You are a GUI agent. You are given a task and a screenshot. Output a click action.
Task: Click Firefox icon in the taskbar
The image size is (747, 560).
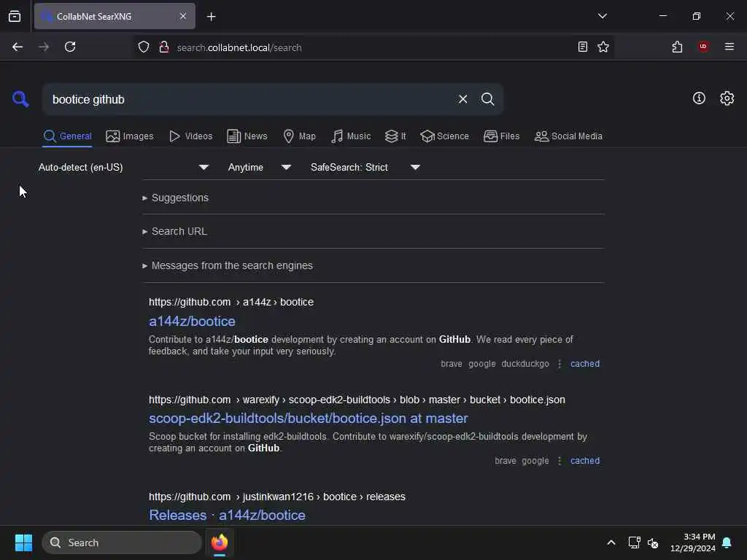coord(219,542)
